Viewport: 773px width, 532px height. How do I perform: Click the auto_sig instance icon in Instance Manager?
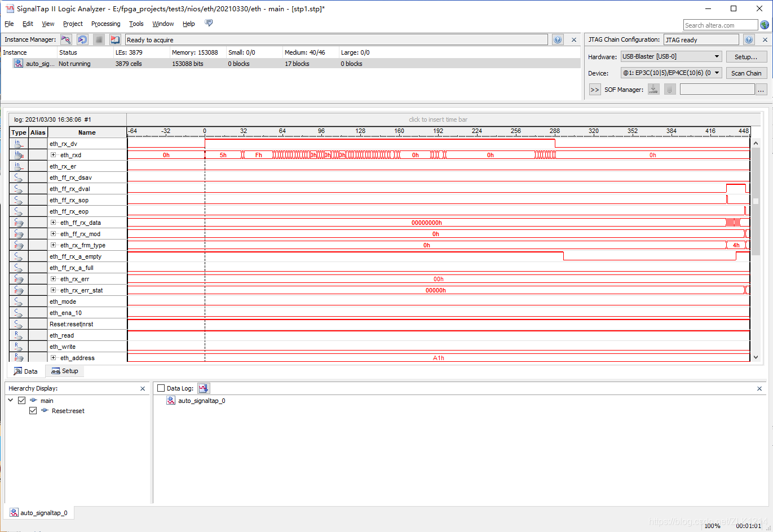point(19,64)
